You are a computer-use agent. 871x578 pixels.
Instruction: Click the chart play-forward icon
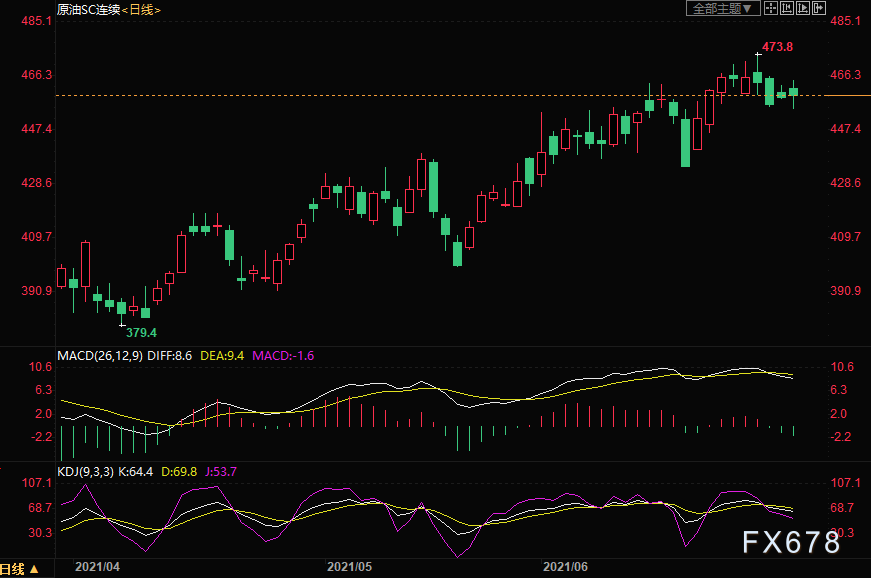pyautogui.click(x=804, y=8)
